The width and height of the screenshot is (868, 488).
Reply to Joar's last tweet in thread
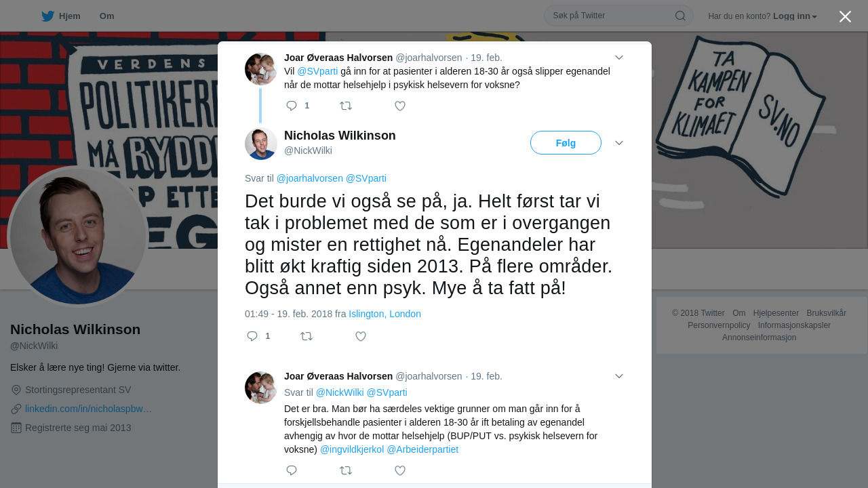pyautogui.click(x=292, y=470)
